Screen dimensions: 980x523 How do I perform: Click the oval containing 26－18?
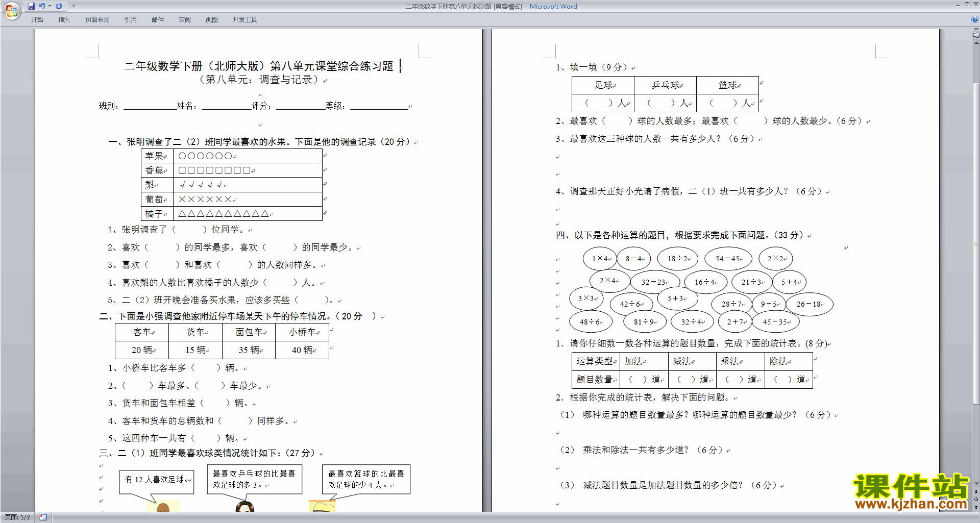(809, 304)
